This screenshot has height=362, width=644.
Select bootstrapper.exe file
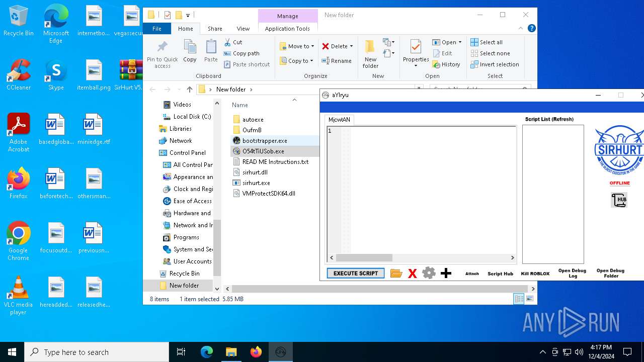tap(265, 141)
